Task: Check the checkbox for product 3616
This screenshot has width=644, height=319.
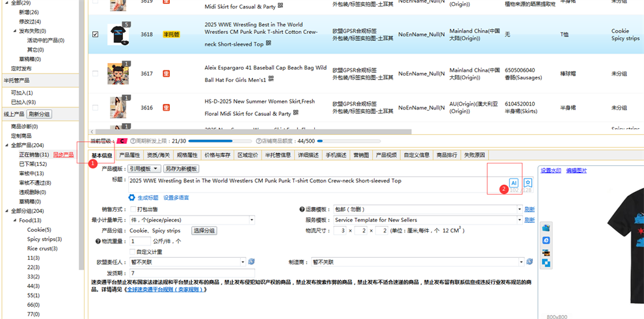Action: [95, 107]
